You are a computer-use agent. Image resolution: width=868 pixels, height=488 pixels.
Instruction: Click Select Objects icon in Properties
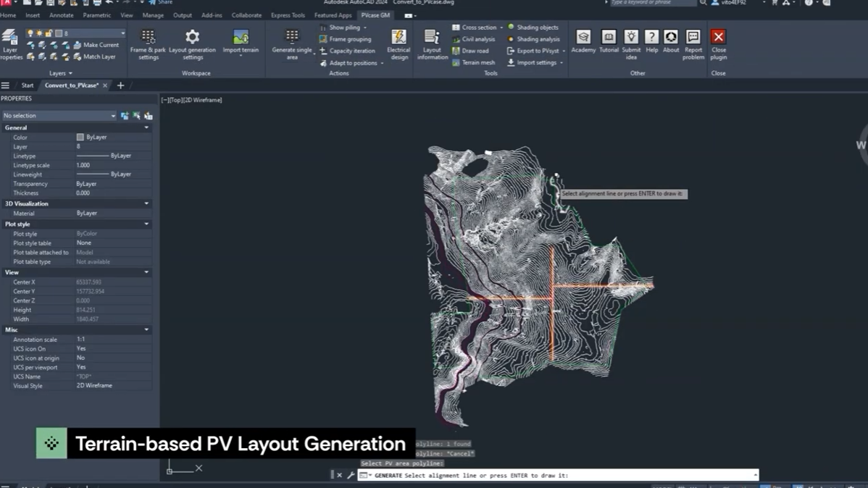pyautogui.click(x=136, y=116)
